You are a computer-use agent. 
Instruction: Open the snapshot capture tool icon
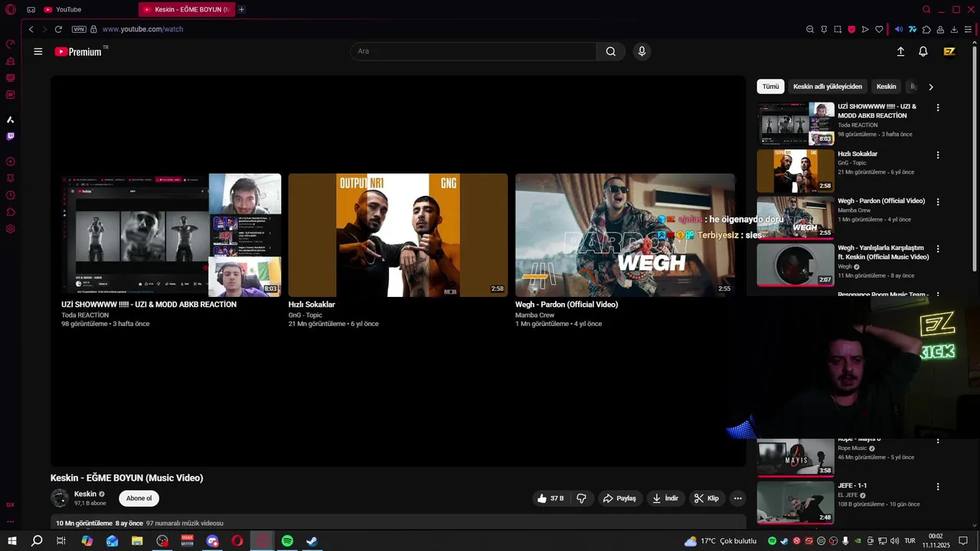pos(838,29)
